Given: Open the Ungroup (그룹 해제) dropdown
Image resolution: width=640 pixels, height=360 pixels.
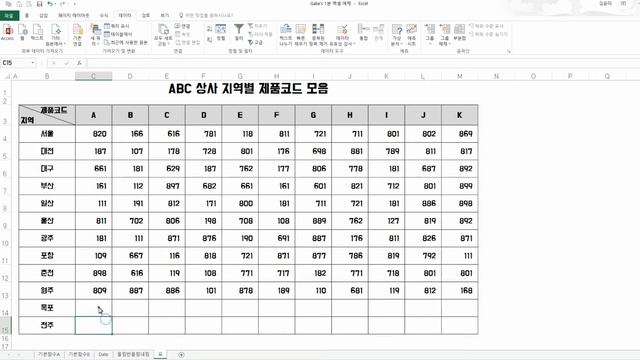Looking at the screenshot, I should (x=444, y=35).
